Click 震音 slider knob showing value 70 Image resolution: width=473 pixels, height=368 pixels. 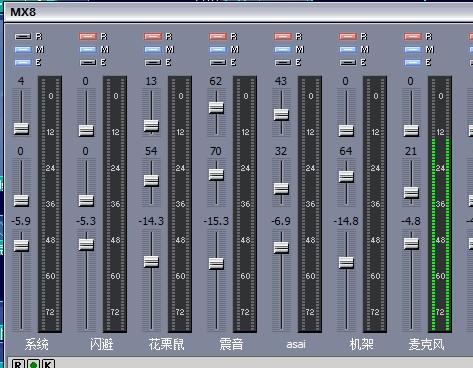coord(216,175)
